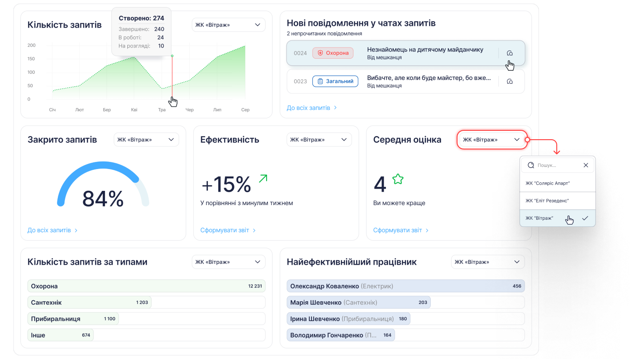Image resolution: width=644 pixels, height=359 pixels.
Task: Click checkmark next to ЖК "Вітраж" option
Action: [x=585, y=218]
